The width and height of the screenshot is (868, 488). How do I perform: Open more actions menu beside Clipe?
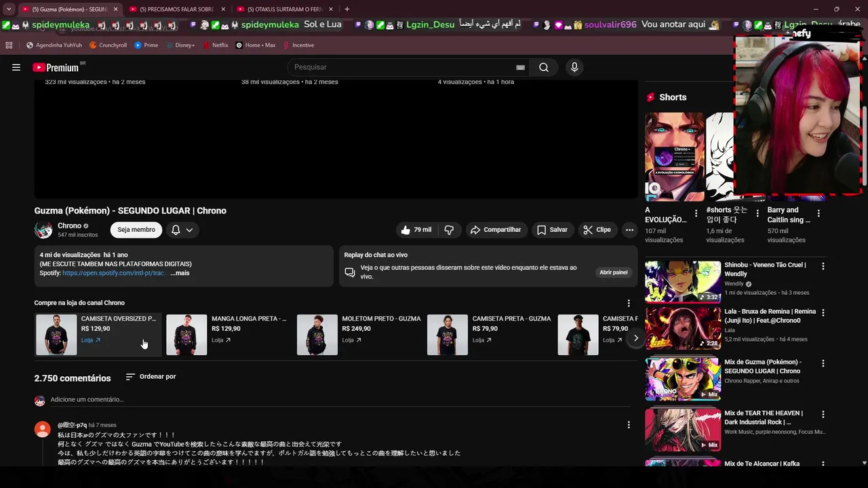629,230
